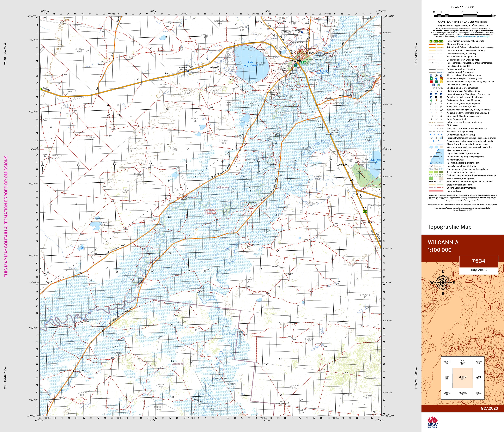Select the Bunda 7434 index map cell
504x432 pixels.
(x=447, y=378)
